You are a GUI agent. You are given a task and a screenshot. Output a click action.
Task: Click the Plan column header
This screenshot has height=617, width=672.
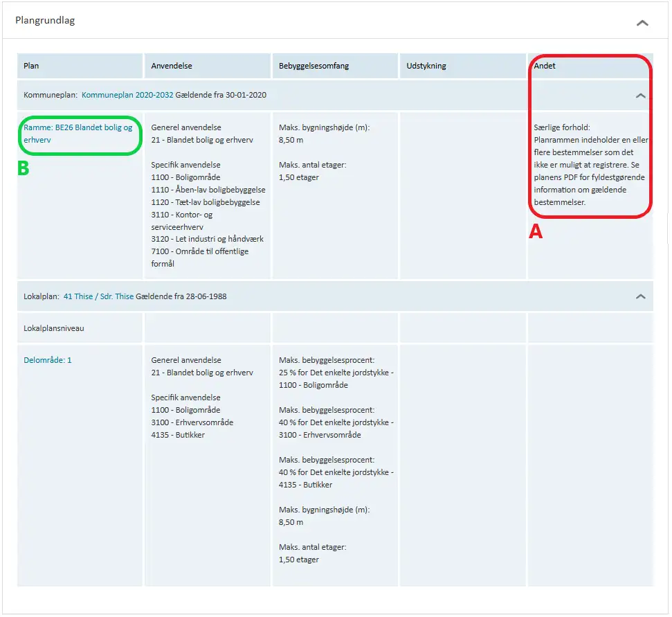pos(32,66)
